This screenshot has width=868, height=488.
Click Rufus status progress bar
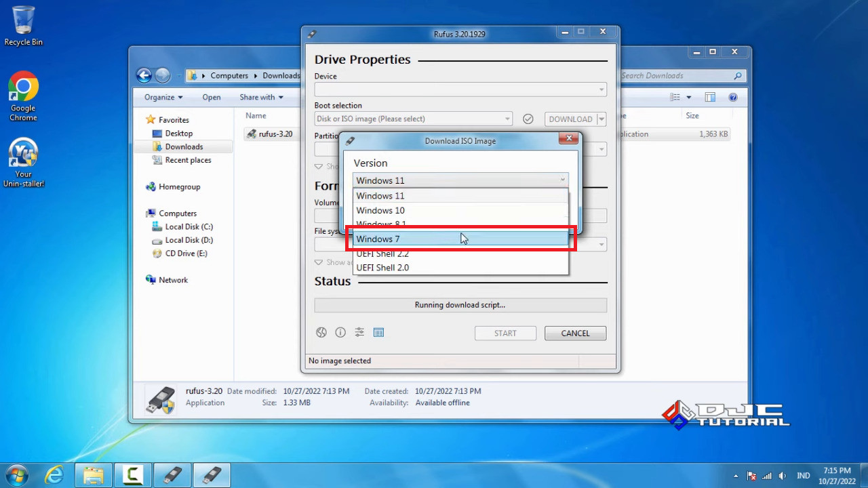click(460, 305)
